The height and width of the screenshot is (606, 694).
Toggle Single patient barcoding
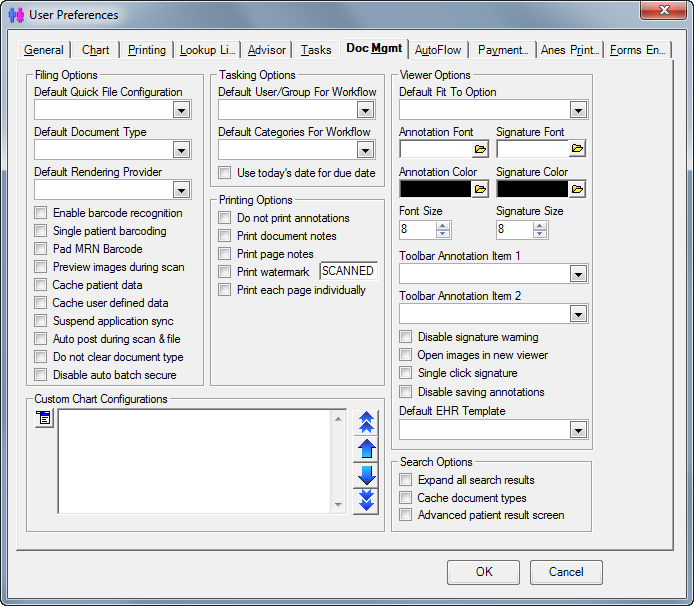point(41,231)
